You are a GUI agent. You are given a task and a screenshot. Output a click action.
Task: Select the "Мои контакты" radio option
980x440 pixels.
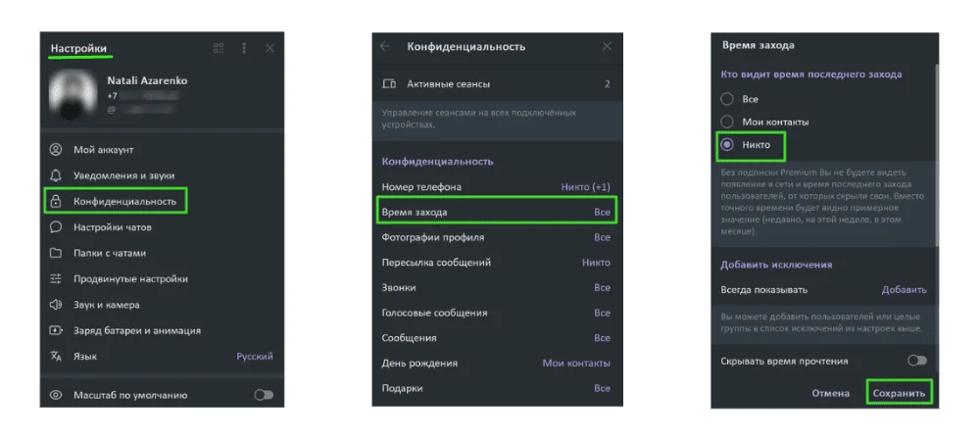(x=727, y=122)
